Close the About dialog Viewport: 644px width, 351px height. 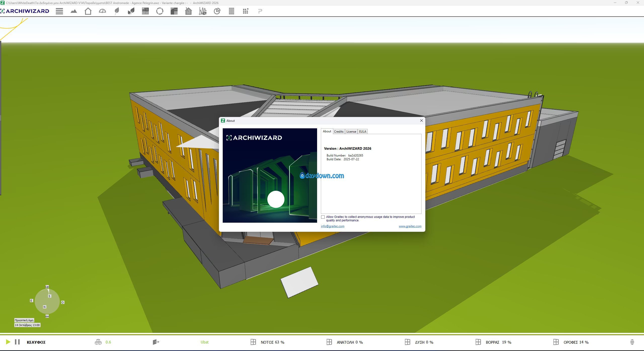click(x=422, y=121)
